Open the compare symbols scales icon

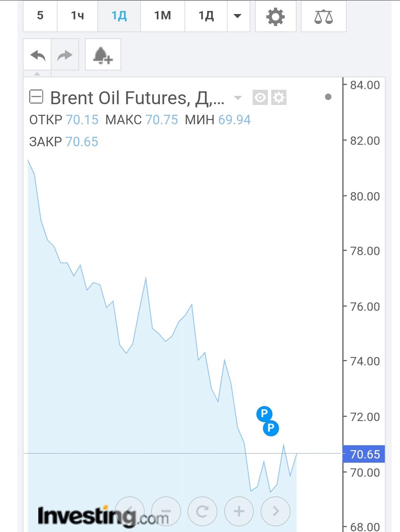(x=323, y=16)
